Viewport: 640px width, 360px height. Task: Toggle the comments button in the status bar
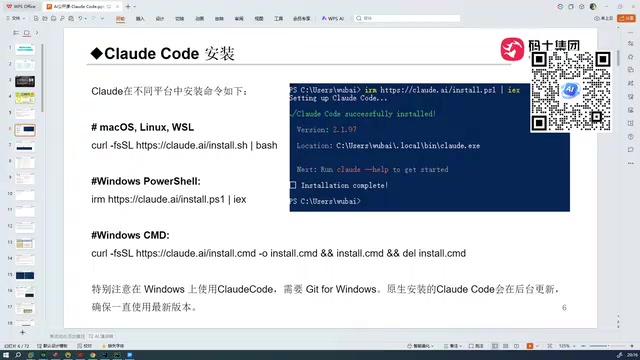476,346
